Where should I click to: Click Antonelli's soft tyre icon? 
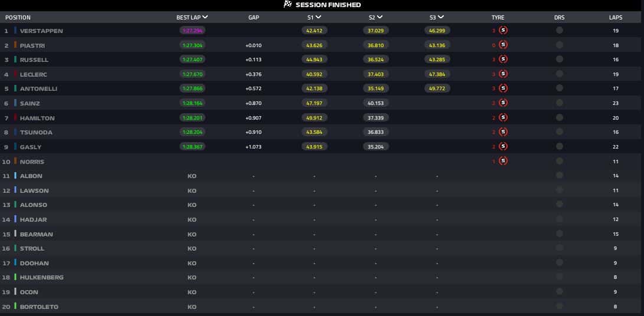[503, 88]
